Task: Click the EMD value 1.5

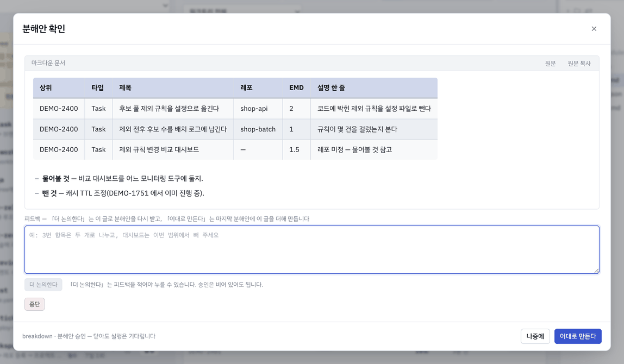Action: (294, 149)
